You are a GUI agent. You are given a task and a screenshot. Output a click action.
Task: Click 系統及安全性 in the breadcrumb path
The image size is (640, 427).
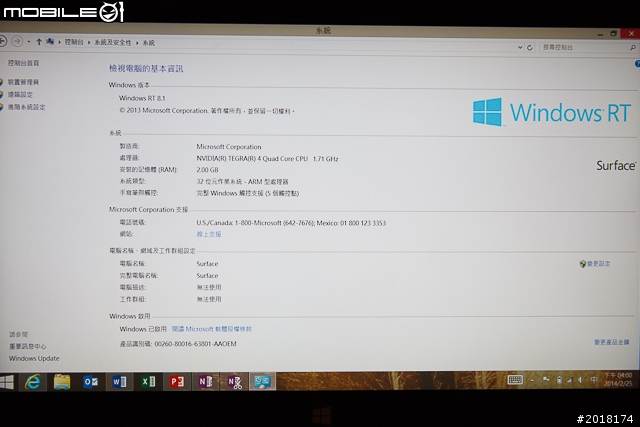[113, 42]
